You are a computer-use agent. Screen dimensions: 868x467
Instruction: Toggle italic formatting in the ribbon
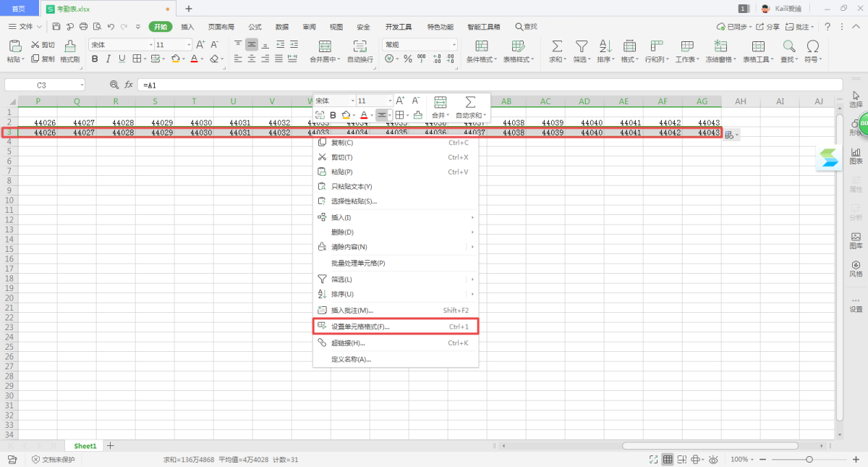108,59
